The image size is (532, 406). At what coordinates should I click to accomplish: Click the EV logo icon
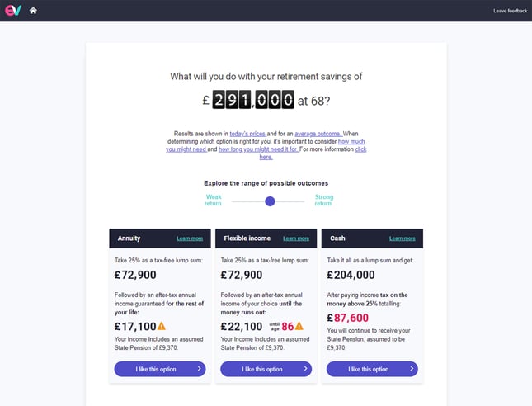(x=13, y=10)
